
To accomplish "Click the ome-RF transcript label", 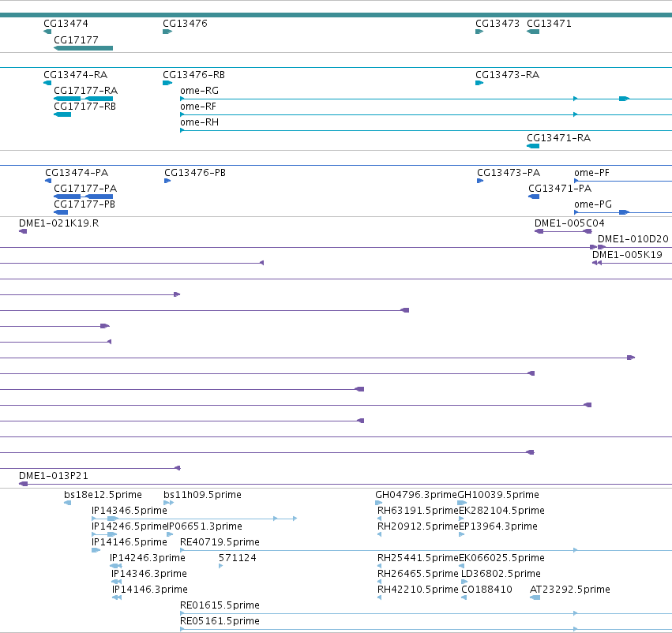I will tap(198, 107).
